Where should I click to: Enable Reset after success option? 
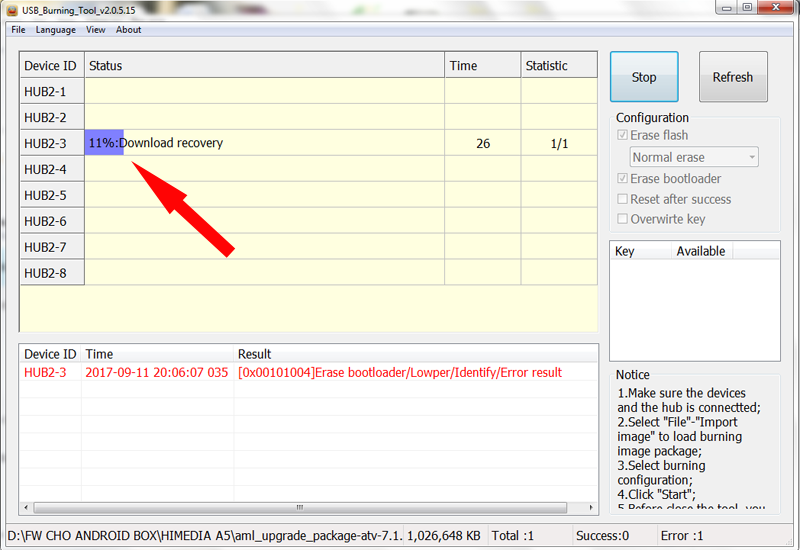(623, 199)
